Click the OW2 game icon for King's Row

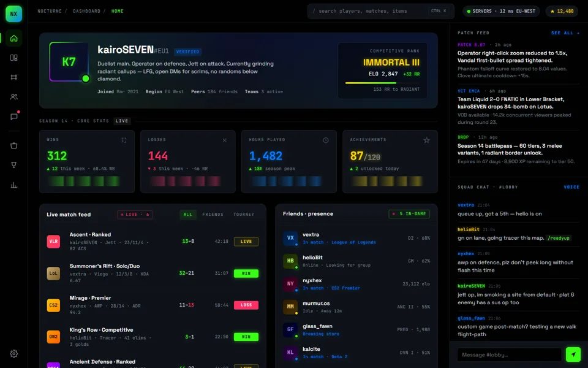click(x=53, y=337)
